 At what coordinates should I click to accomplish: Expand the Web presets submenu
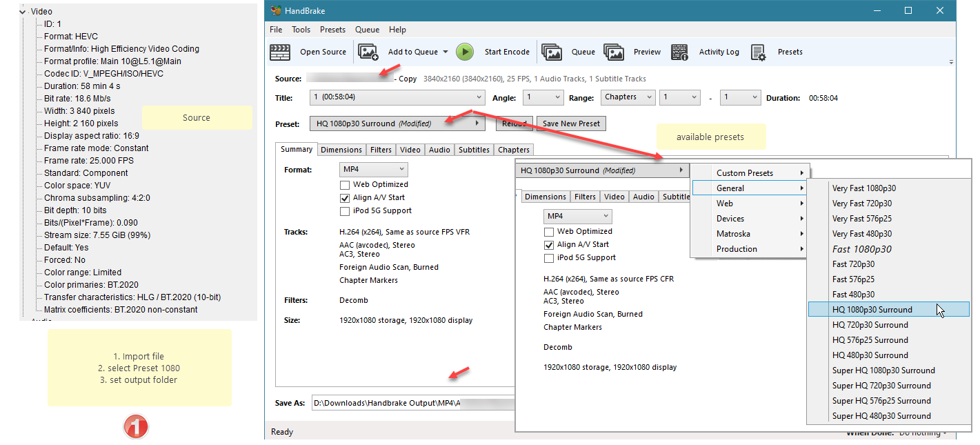[750, 204]
